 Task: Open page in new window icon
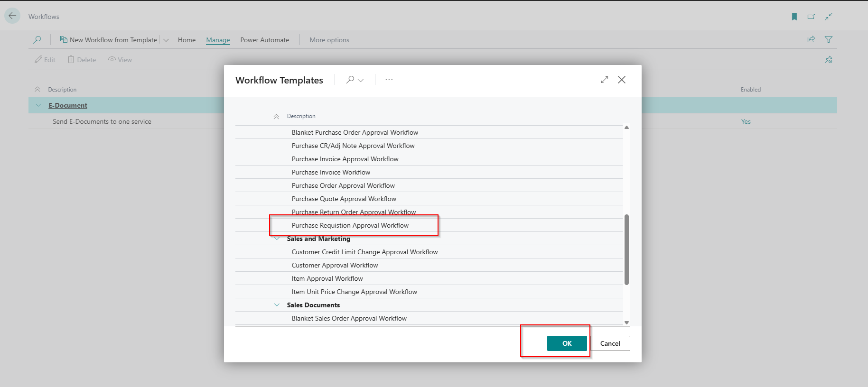(811, 17)
